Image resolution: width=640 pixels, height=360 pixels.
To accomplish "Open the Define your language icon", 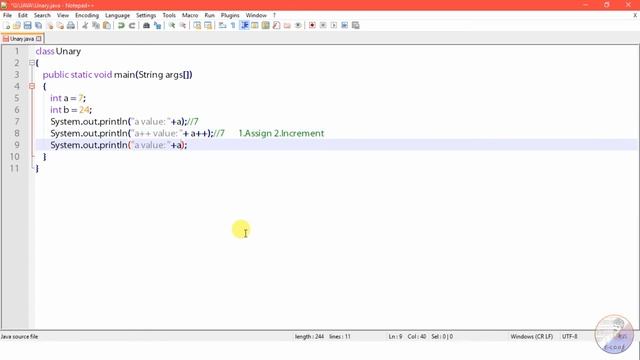I will tap(255, 25).
